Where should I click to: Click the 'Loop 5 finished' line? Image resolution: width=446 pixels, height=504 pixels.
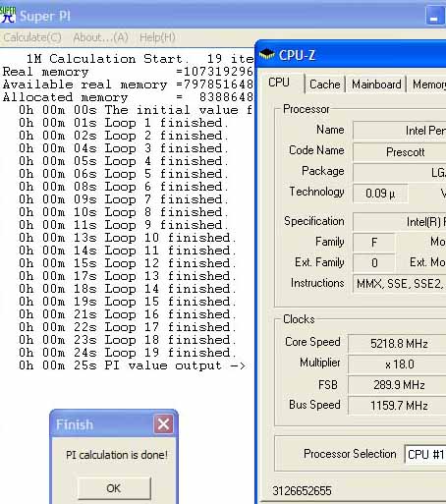[x=124, y=174]
